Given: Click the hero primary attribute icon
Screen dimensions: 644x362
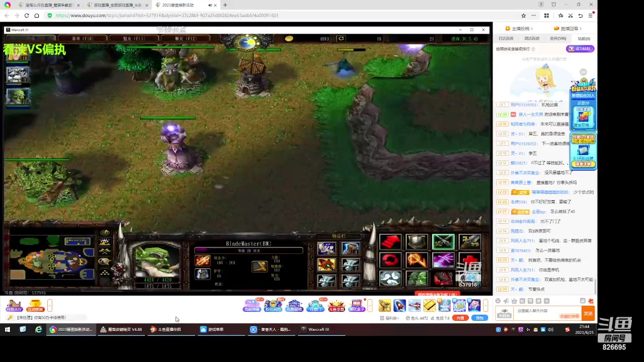Looking at the screenshot, I should [x=260, y=266].
